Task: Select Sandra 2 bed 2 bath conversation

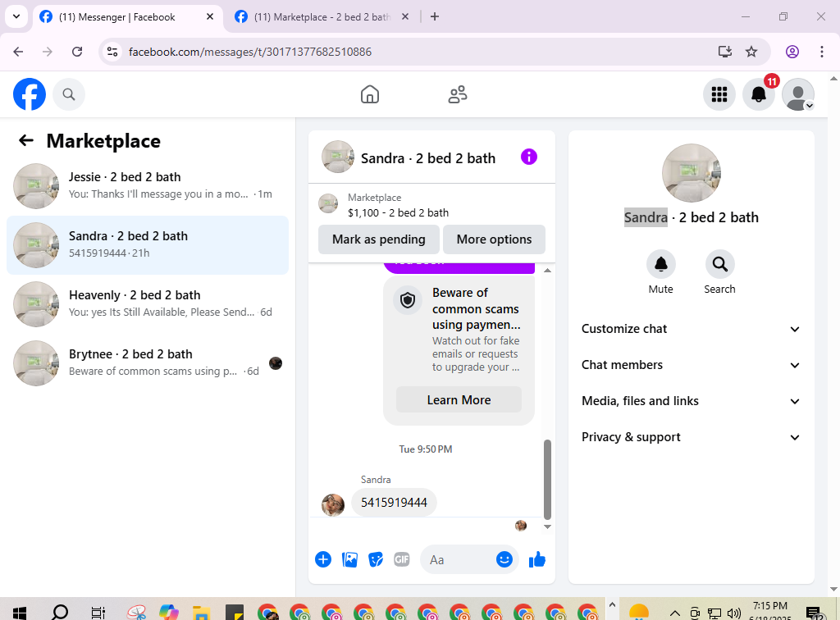Action: 148,245
